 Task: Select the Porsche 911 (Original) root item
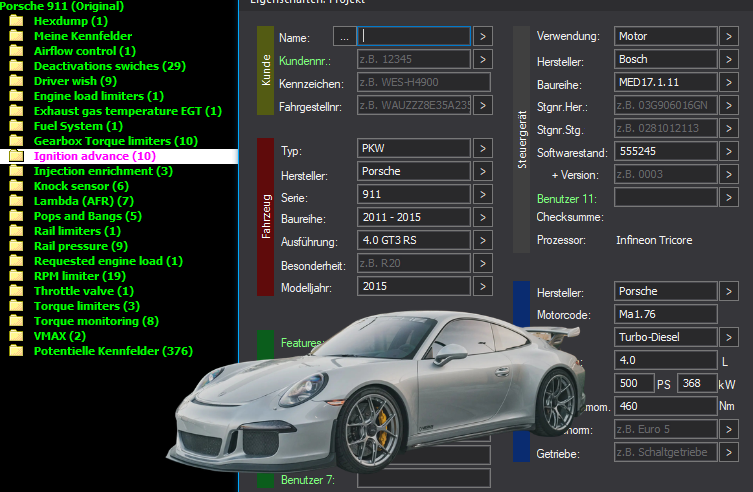62,6
